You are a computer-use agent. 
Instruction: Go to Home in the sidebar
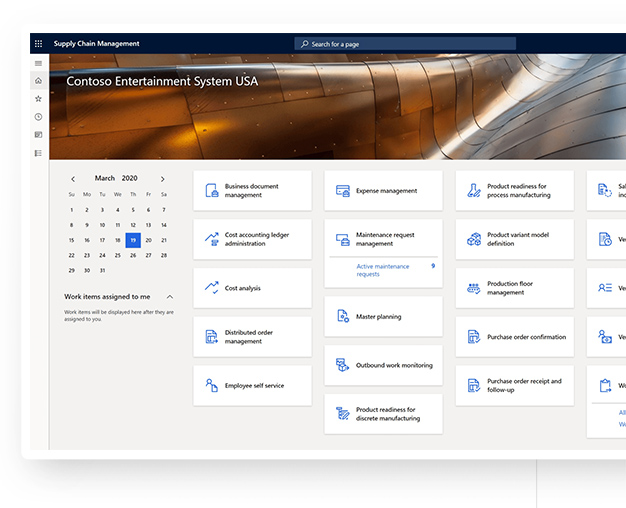point(38,81)
